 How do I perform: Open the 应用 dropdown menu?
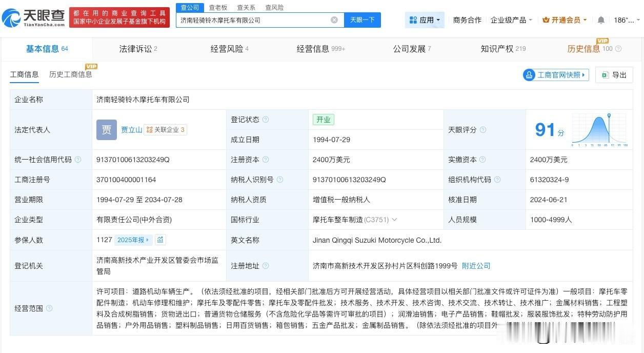425,20
